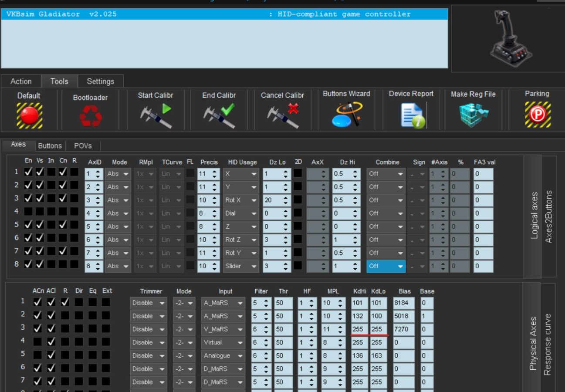The image size is (565, 392).
Task: Click KdHi field showing 132
Action: 360,316
